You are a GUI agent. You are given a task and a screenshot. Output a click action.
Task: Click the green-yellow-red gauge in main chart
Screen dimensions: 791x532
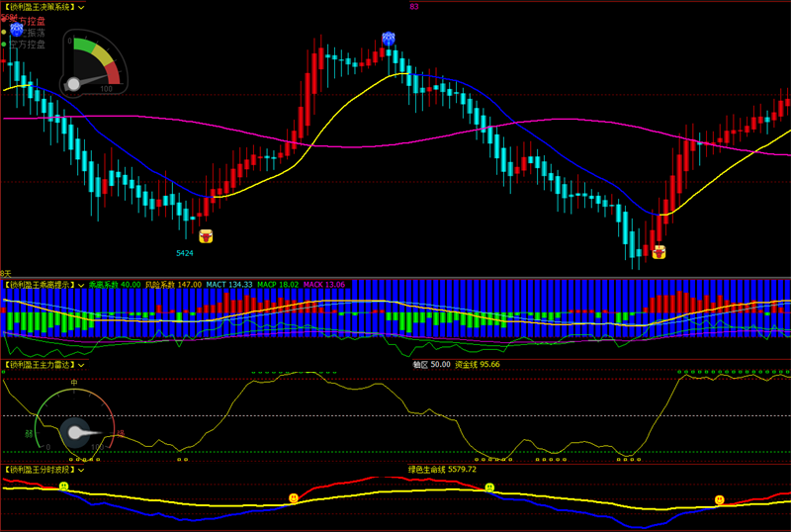94,63
